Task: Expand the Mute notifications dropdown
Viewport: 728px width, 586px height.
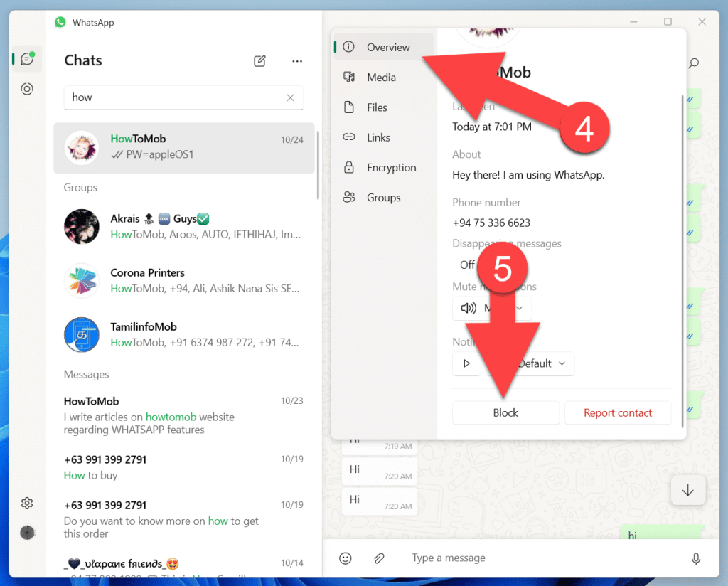Action: click(492, 308)
